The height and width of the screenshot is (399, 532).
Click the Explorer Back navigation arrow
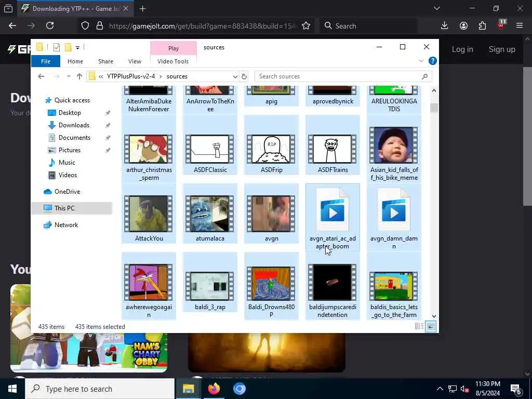41,76
